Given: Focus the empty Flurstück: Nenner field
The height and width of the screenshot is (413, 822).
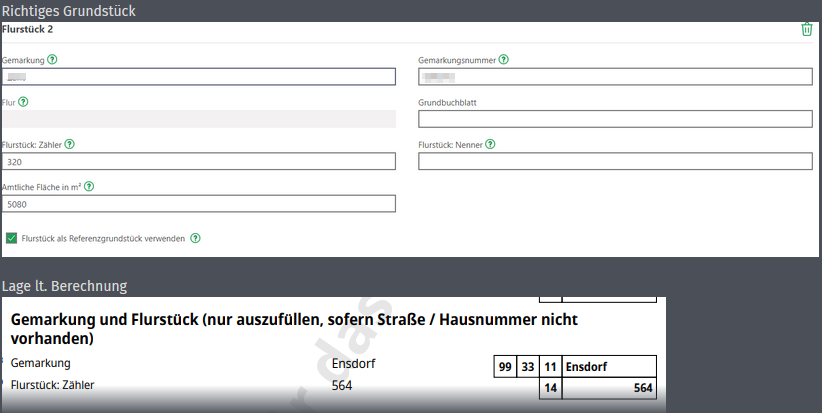Looking at the screenshot, I should pos(615,161).
